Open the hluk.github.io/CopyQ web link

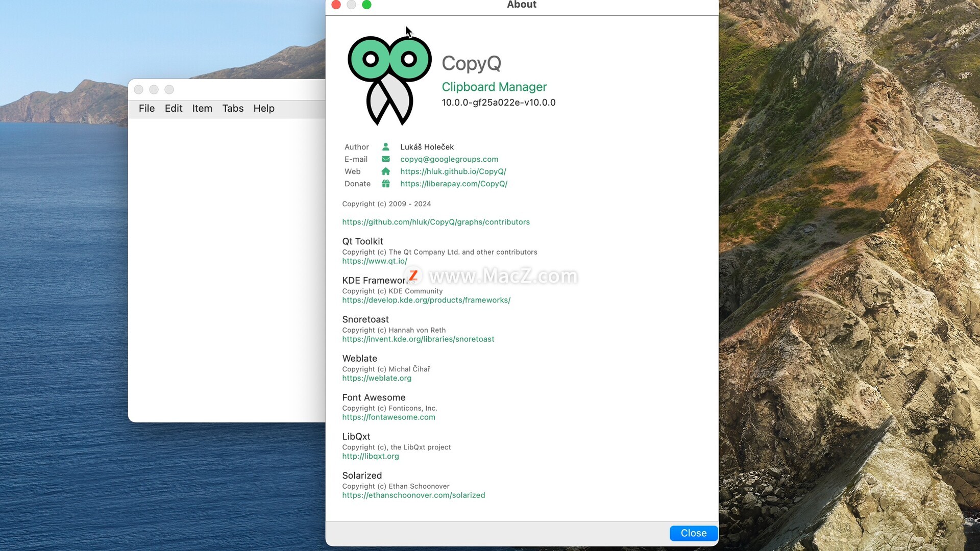pyautogui.click(x=453, y=171)
